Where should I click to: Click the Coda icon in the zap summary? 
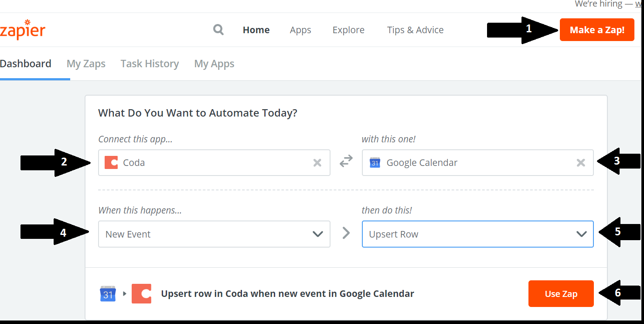[141, 293]
